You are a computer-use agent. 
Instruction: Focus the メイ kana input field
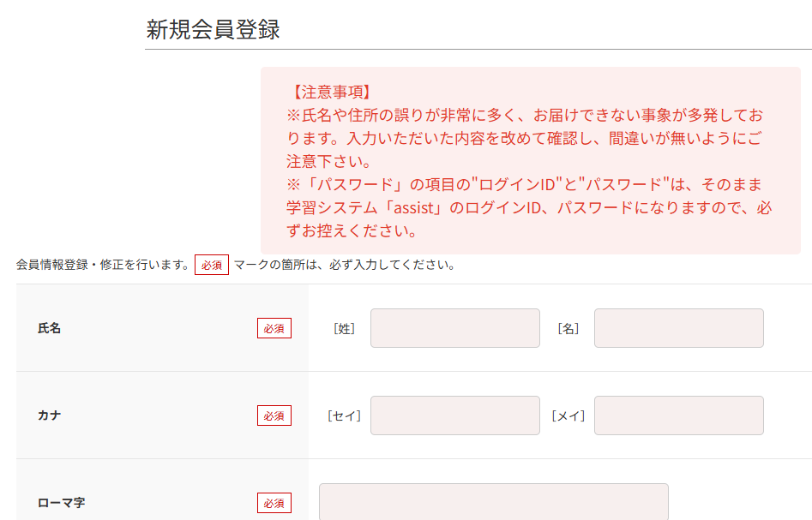coord(679,415)
